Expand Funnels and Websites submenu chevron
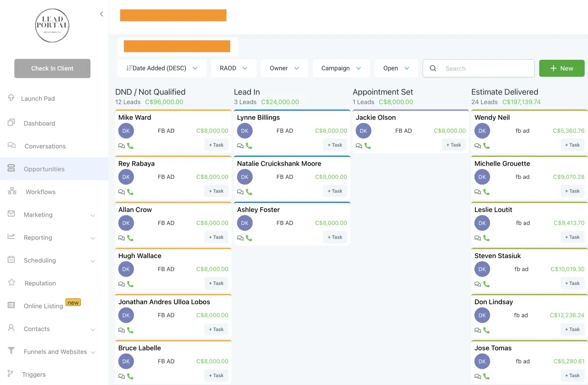The height and width of the screenshot is (385, 588). pos(93,352)
